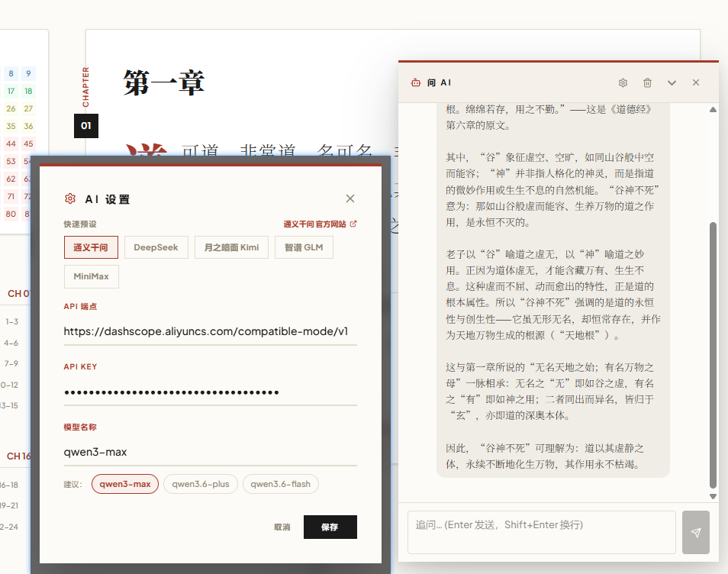The width and height of the screenshot is (728, 574).
Task: Click 取消 to cancel settings
Action: click(x=282, y=527)
